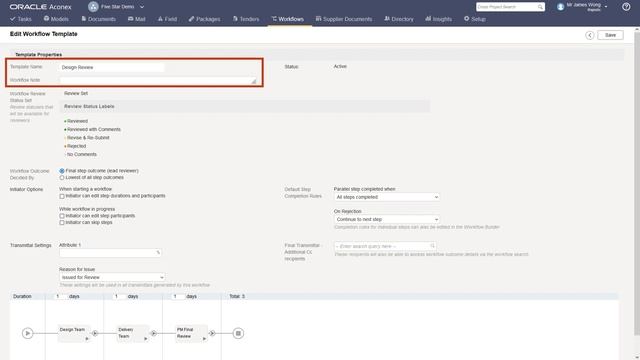Click the workflow start play node
The width and height of the screenshot is (640, 360).
pos(27,333)
